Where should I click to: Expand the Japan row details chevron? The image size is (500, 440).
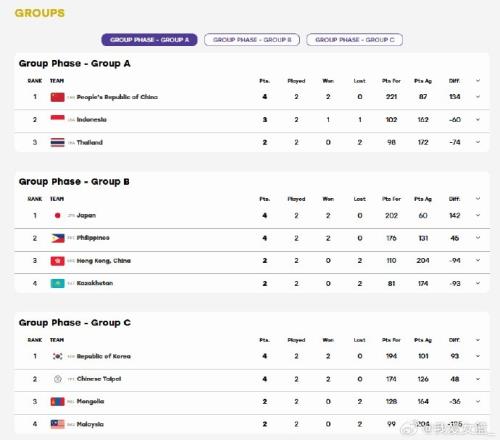coord(478,215)
